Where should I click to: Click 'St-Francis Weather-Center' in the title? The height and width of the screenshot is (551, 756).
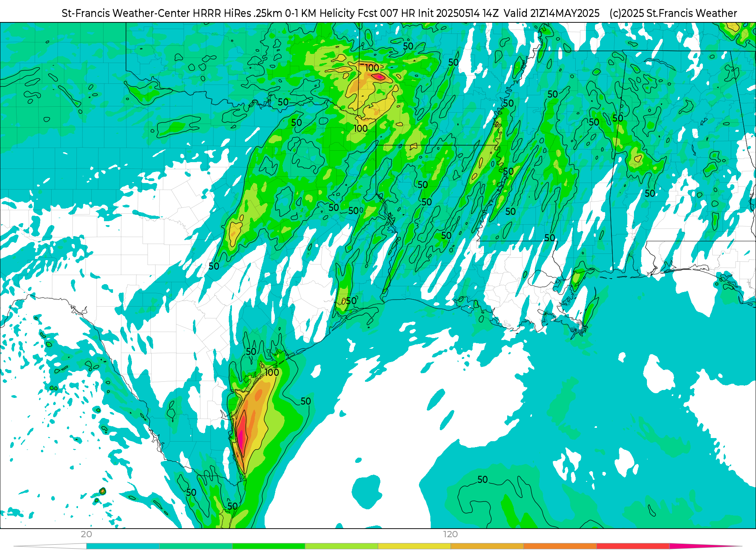(126, 13)
